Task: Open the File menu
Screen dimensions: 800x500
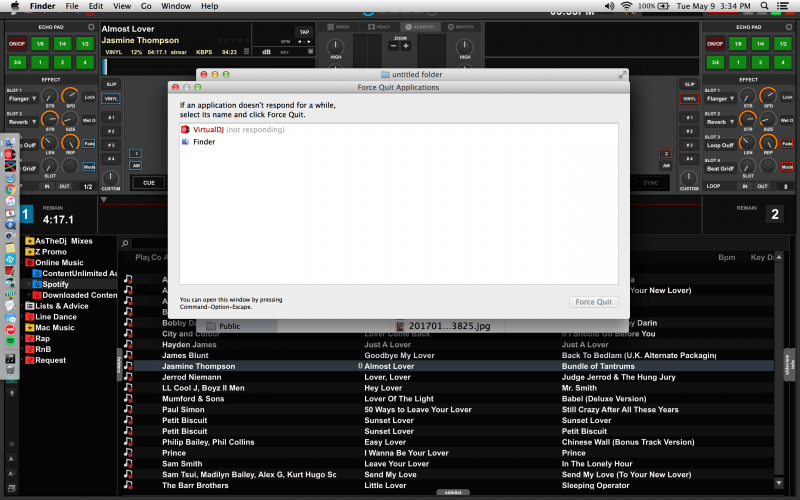Action: [72, 6]
